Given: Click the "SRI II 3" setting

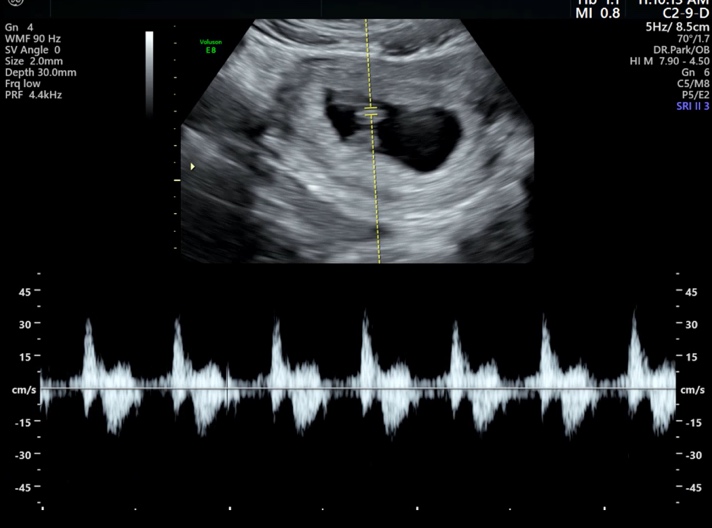Looking at the screenshot, I should 692,106.
